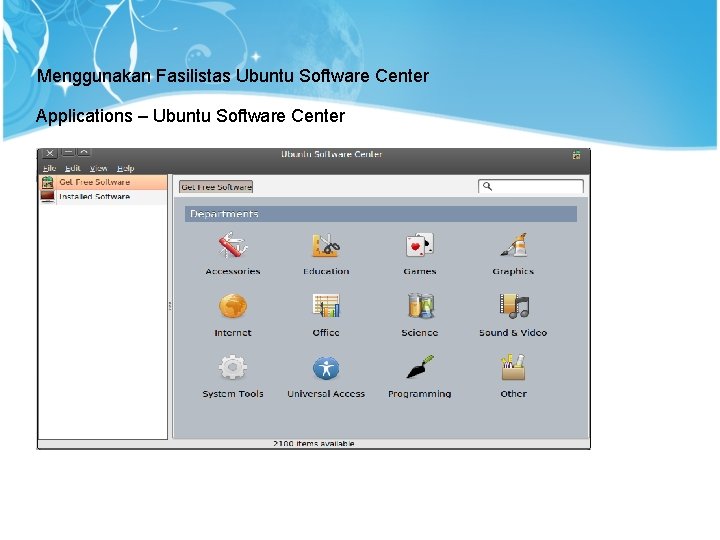Minimize the Ubuntu Software Center window
Viewport: 720px width, 540px height.
click(x=68, y=152)
